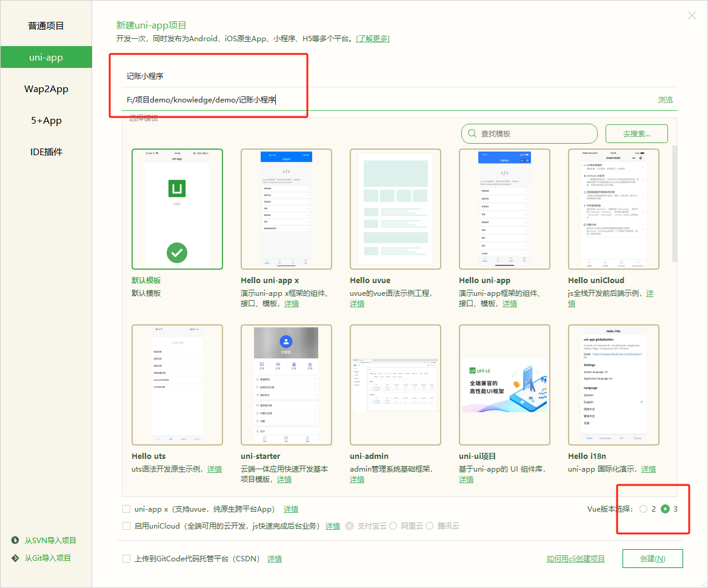
Task: Open 详情 link under Hello uniCloud
Action: tap(649, 293)
